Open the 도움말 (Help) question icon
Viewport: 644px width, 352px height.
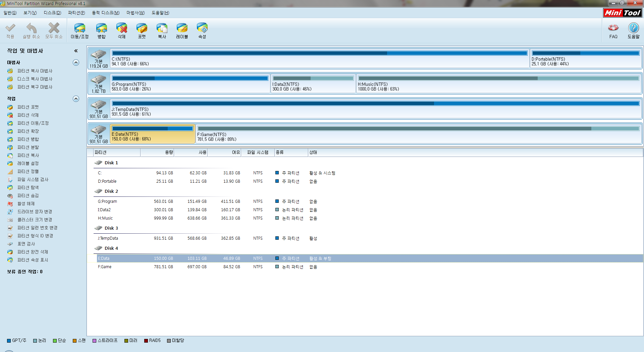coord(633,28)
